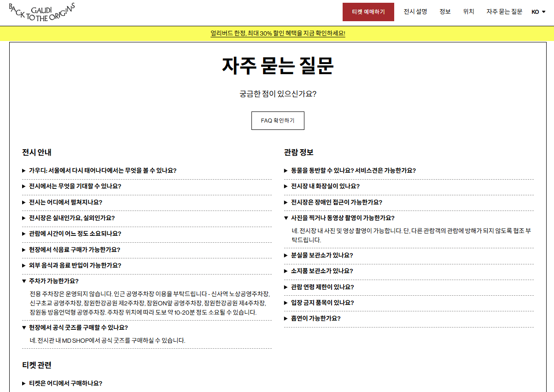
Task: Open the early-bird 30% discount banner link
Action: point(278,33)
